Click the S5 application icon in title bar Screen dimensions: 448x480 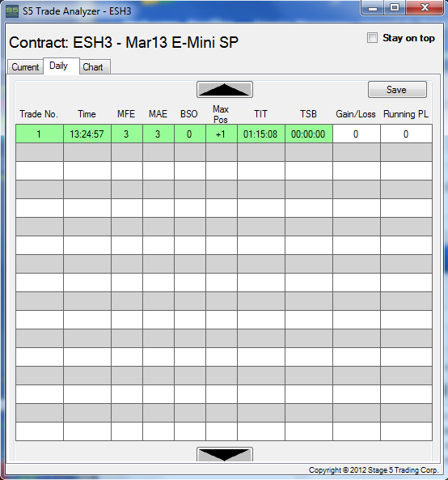12,11
